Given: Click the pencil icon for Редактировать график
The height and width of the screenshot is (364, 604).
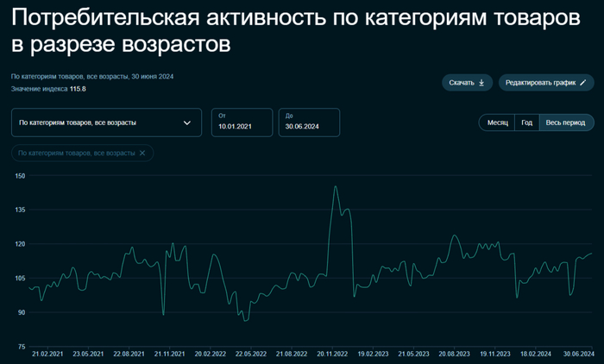Looking at the screenshot, I should (583, 83).
